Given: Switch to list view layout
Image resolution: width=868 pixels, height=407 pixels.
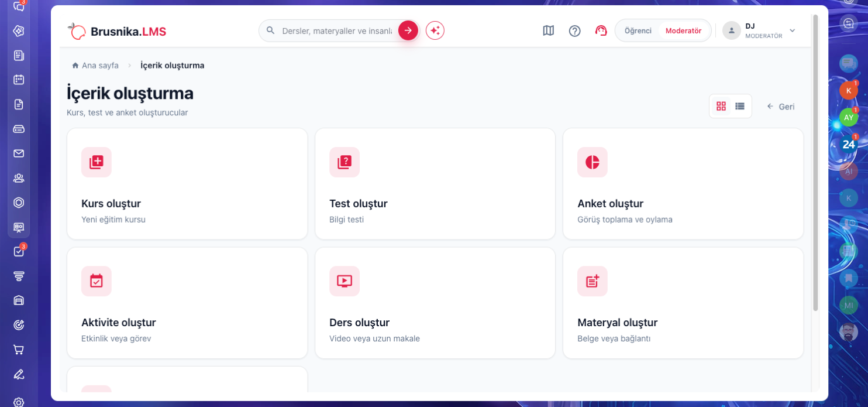Looking at the screenshot, I should 740,106.
